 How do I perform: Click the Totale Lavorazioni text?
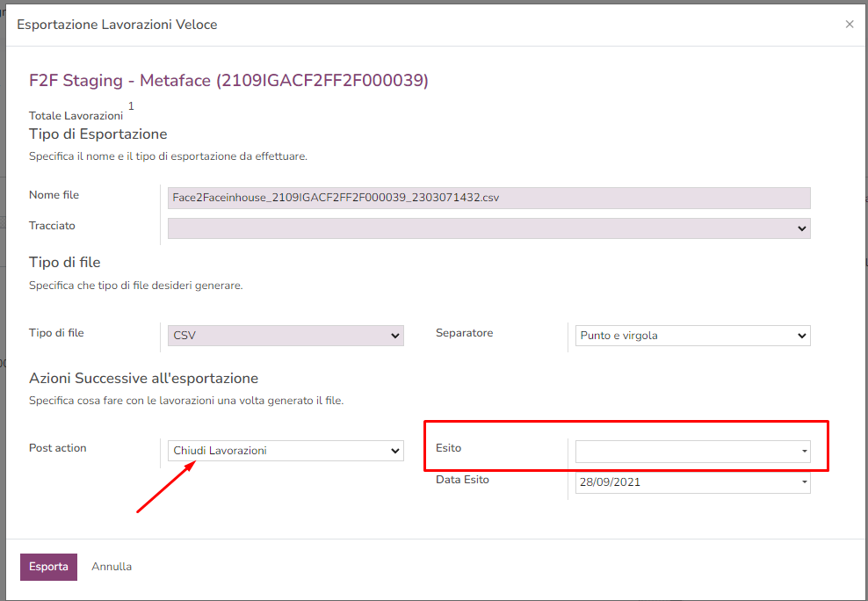point(76,116)
